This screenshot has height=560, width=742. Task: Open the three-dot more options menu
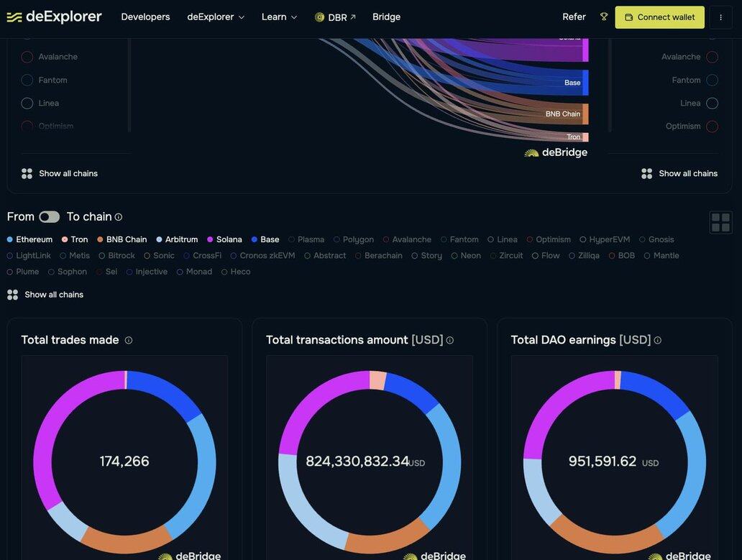[x=720, y=17]
